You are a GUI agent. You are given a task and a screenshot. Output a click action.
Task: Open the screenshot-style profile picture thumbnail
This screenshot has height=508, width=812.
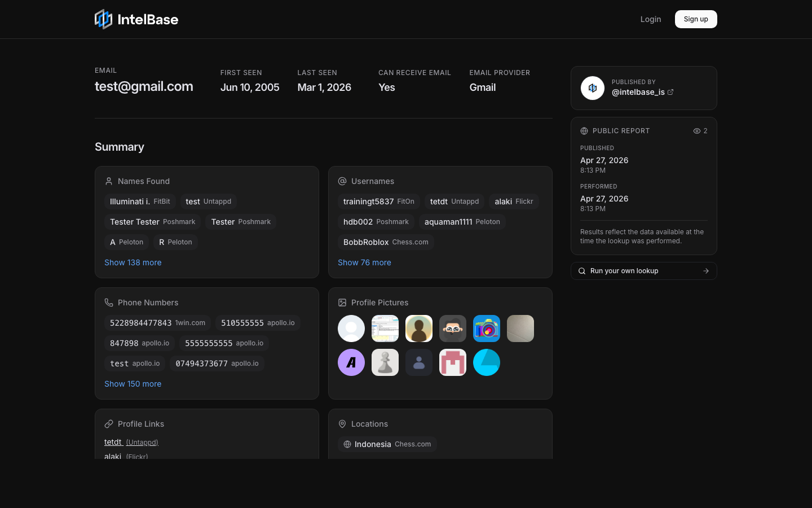pyautogui.click(x=385, y=329)
